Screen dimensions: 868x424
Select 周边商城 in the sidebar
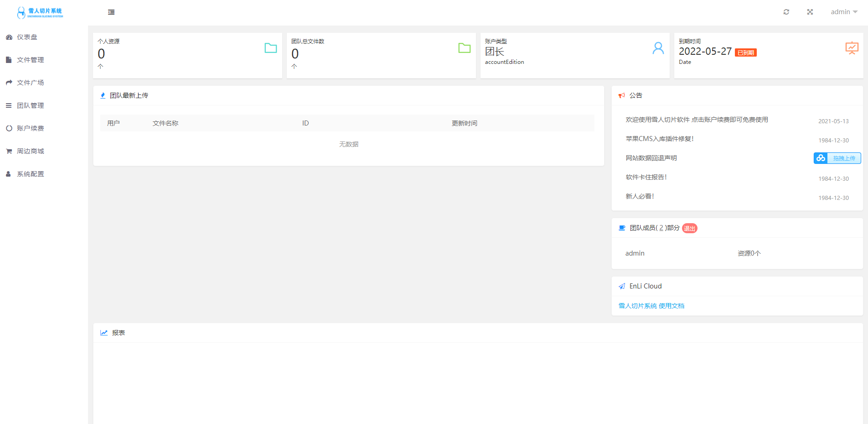tap(30, 151)
